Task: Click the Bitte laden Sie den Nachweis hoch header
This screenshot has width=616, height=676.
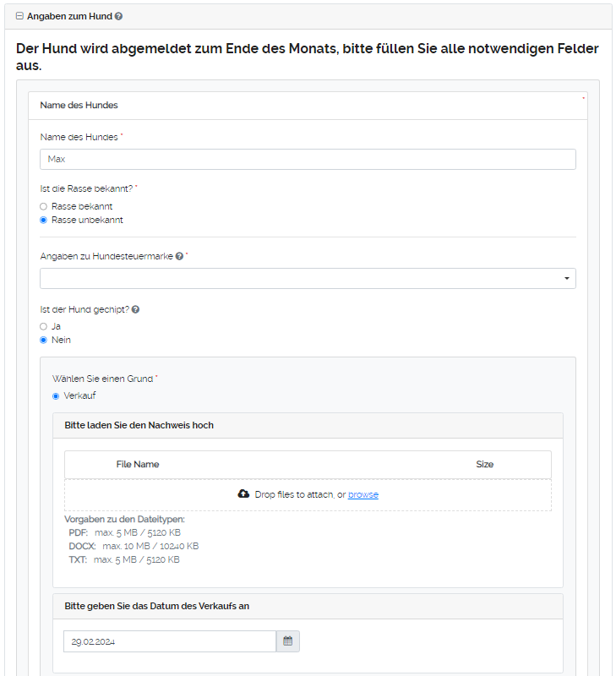Action: click(139, 425)
